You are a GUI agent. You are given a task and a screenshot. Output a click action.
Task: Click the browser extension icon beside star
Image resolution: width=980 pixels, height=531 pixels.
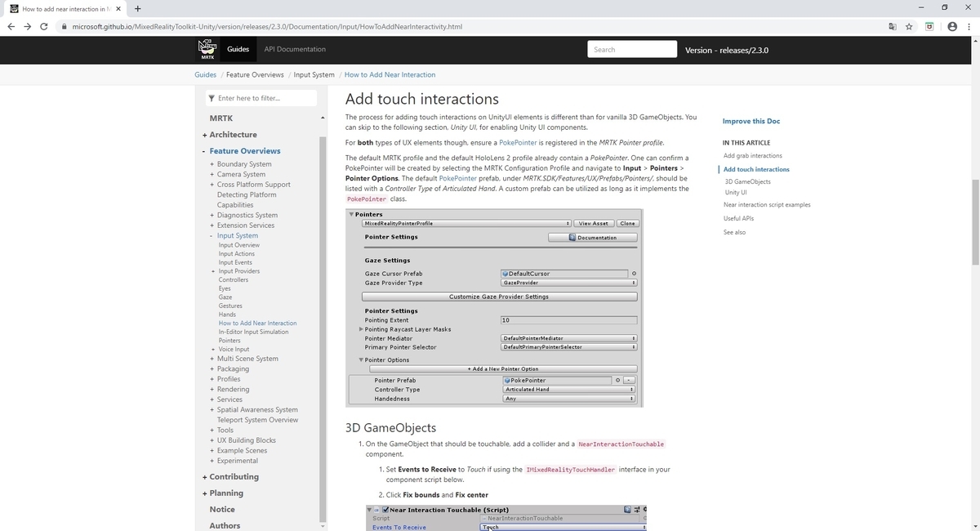[x=929, y=26]
